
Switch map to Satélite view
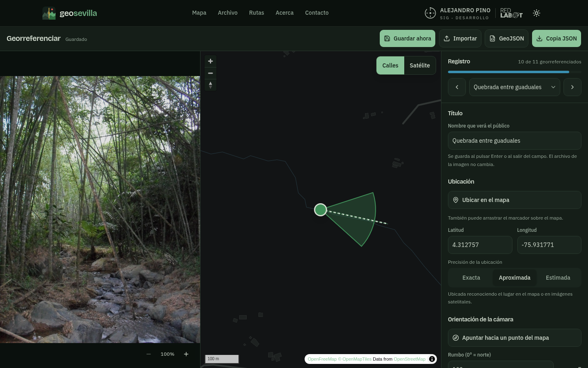tap(420, 65)
